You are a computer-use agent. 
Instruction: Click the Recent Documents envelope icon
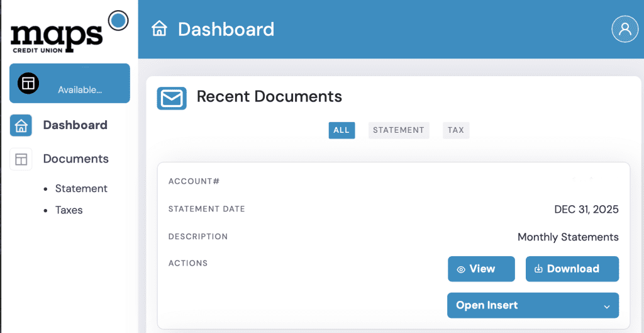click(172, 98)
